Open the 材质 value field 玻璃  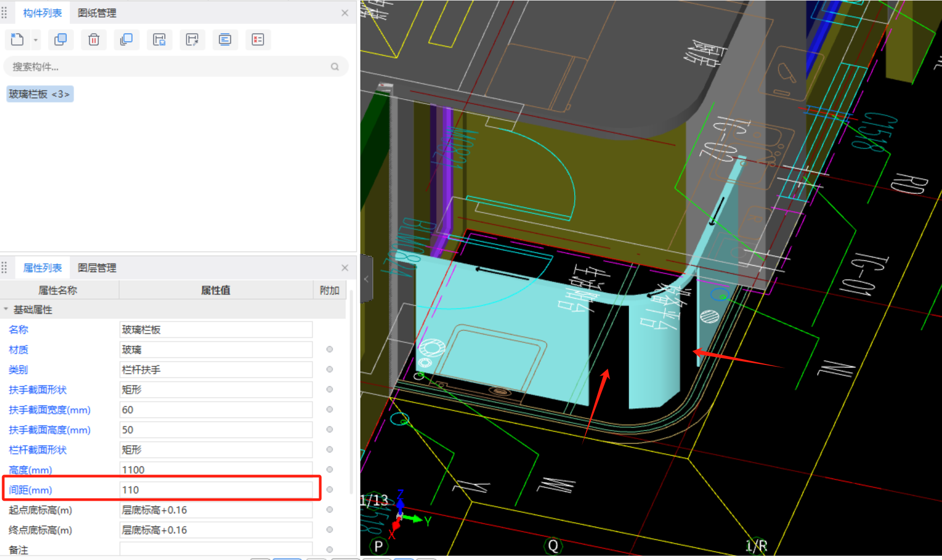[x=216, y=349]
